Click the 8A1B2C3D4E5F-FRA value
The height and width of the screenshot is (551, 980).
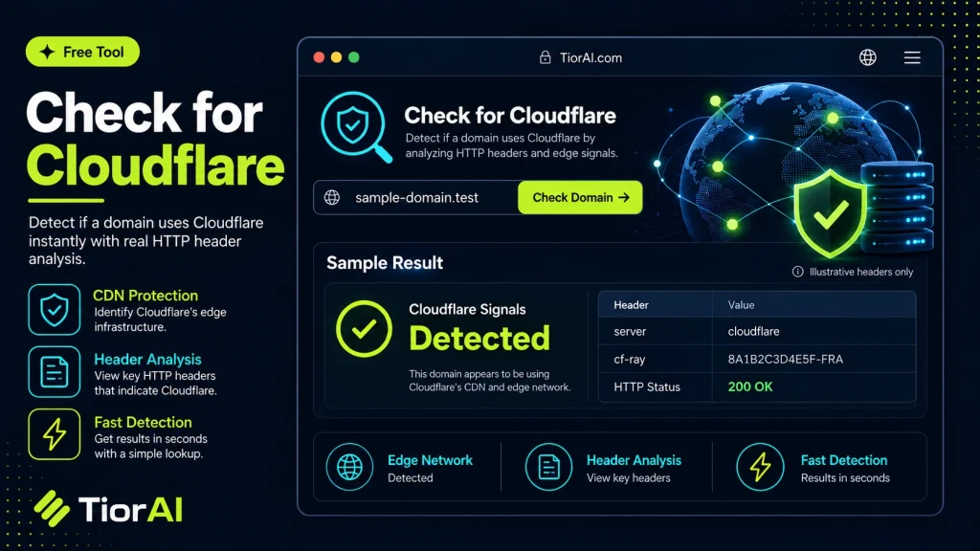785,360
